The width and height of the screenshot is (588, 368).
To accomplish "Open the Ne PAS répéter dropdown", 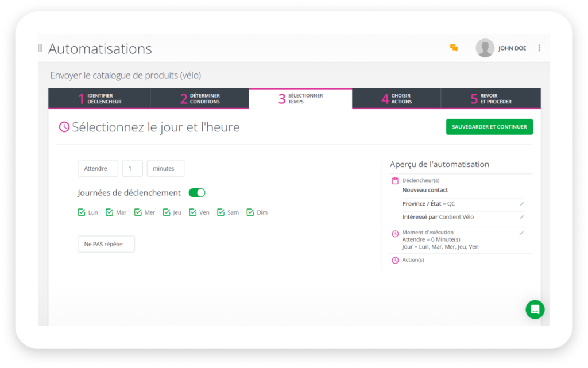I will click(106, 243).
